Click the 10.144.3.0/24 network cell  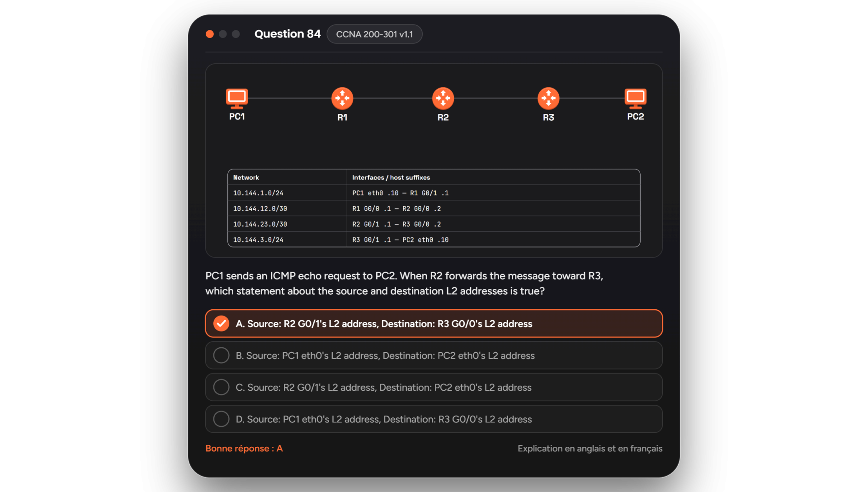click(287, 240)
